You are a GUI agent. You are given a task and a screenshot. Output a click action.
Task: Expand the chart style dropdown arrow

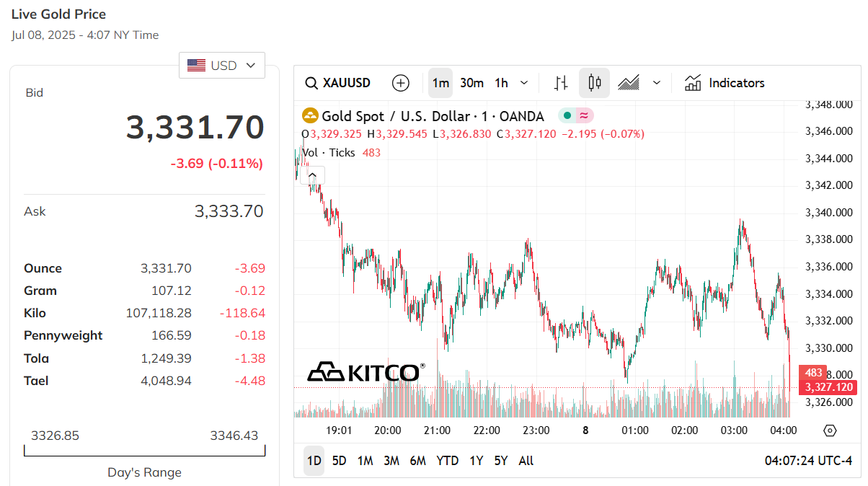pos(656,83)
